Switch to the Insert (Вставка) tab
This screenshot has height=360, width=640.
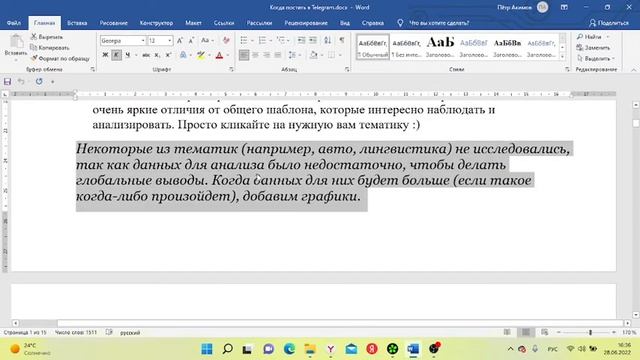[77, 23]
